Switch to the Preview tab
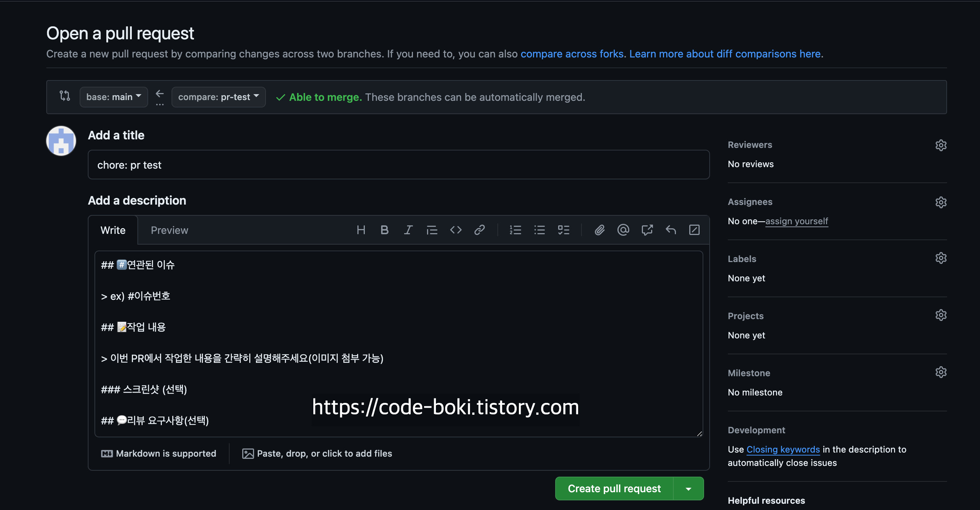The height and width of the screenshot is (510, 980). (x=169, y=230)
